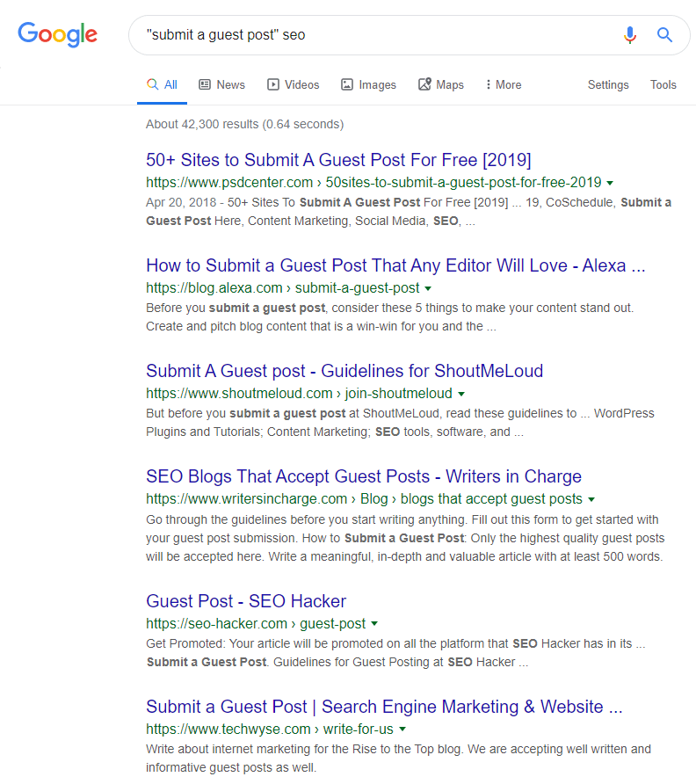Expand the arrow next to shoutmeloud.com URL
The image size is (696, 784).
click(x=461, y=393)
